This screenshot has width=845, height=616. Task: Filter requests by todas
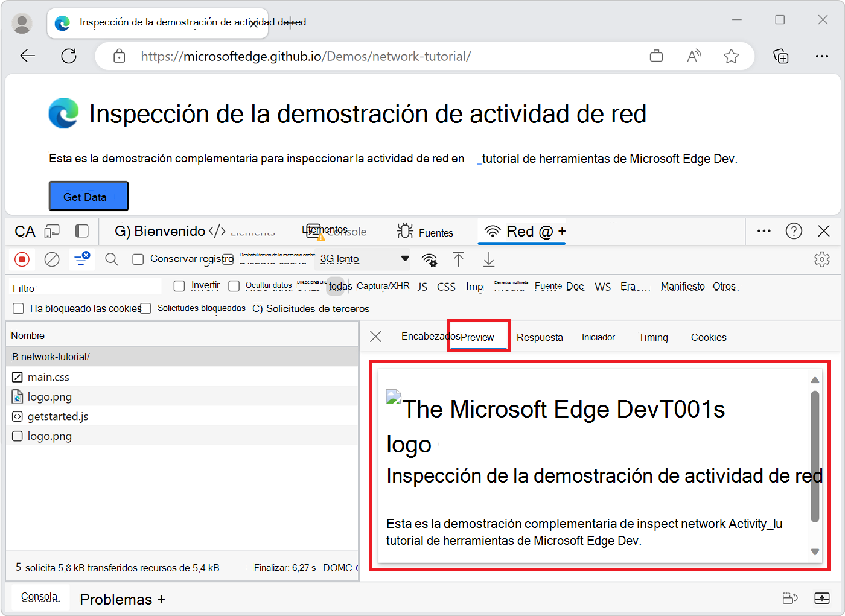pyautogui.click(x=340, y=286)
